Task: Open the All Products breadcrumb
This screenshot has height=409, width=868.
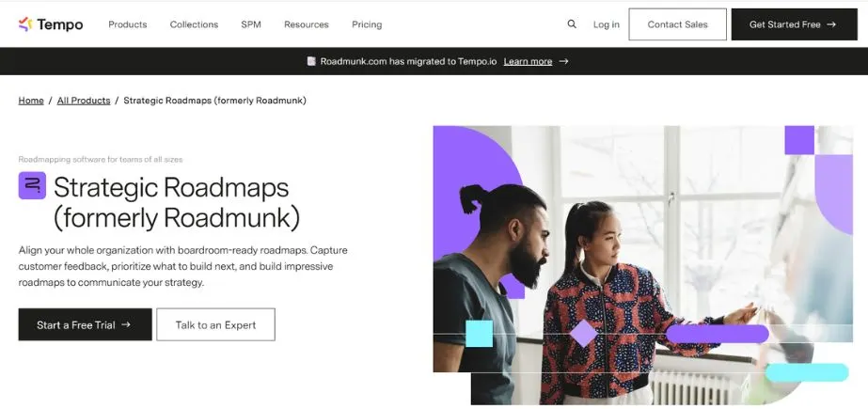Action: click(x=84, y=101)
